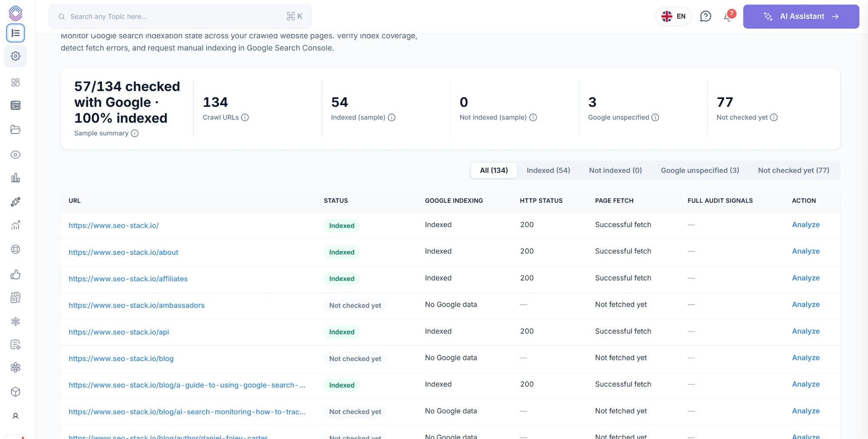Image resolution: width=868 pixels, height=439 pixels.
Task: Click the GOOGLE INDEXING column header
Action: [x=454, y=201]
